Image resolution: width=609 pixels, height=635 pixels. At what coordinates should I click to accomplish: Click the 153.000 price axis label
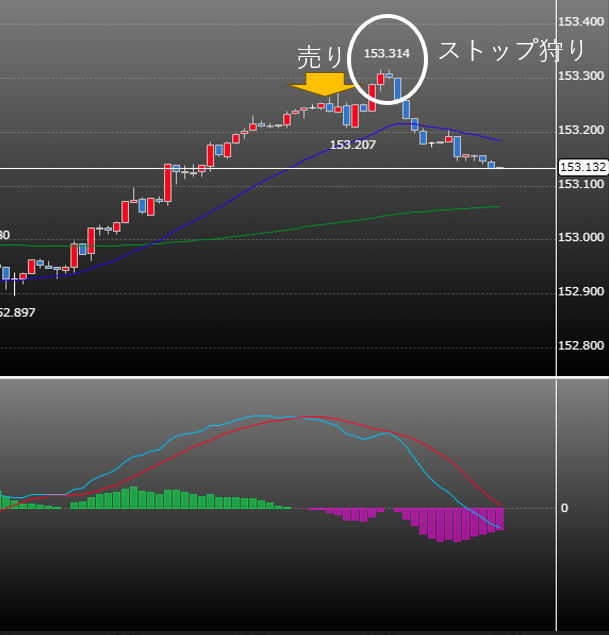click(x=581, y=237)
